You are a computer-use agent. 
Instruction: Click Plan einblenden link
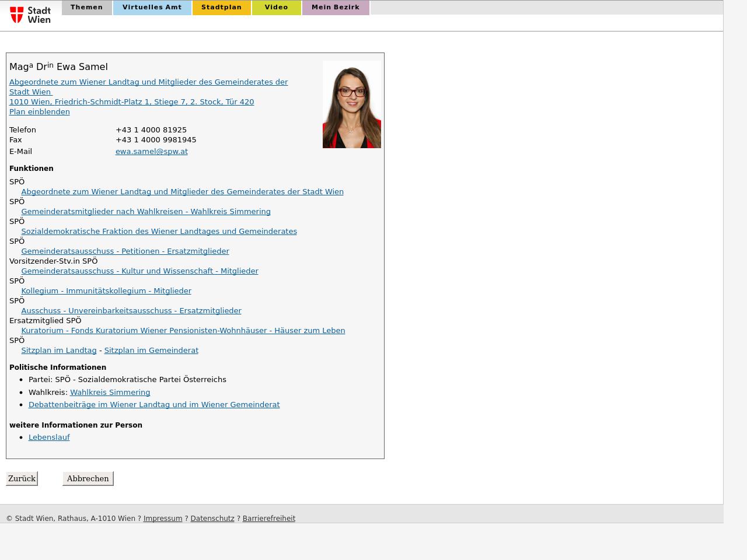pos(40,111)
